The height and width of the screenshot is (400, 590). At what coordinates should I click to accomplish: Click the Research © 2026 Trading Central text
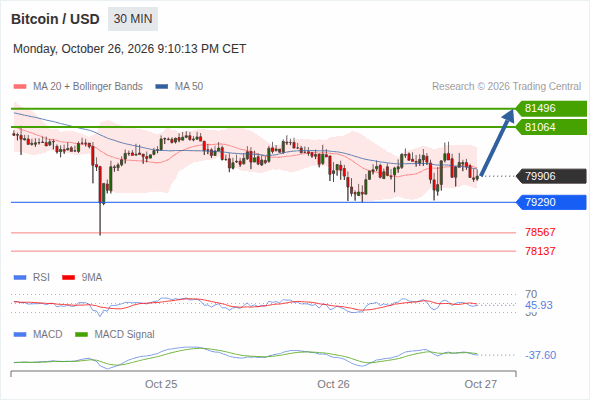[x=506, y=87]
